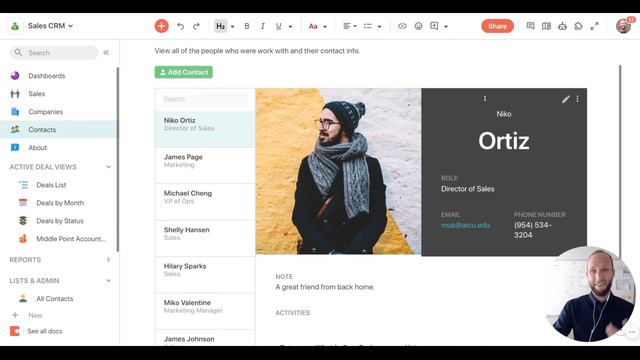The height and width of the screenshot is (360, 640).
Task: Open text alignment options
Action: [350, 26]
